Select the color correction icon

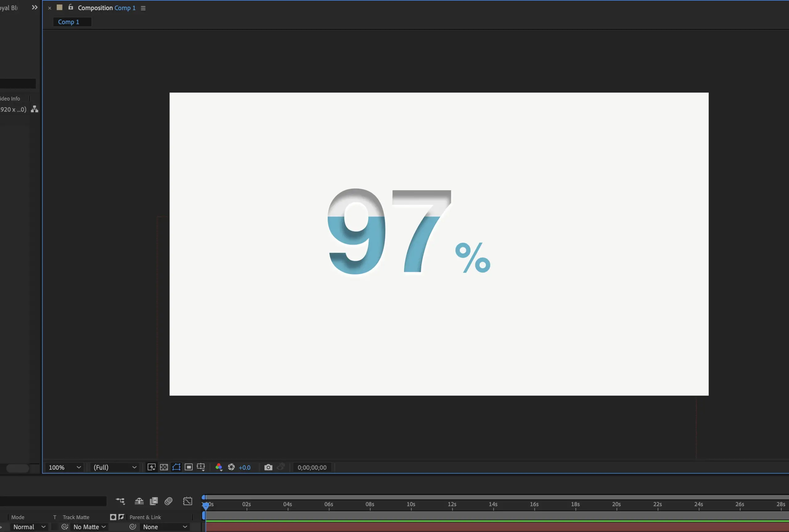point(219,467)
